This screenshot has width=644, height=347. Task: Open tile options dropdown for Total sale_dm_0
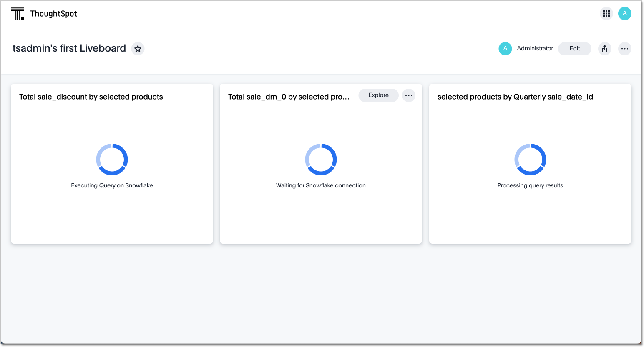408,95
